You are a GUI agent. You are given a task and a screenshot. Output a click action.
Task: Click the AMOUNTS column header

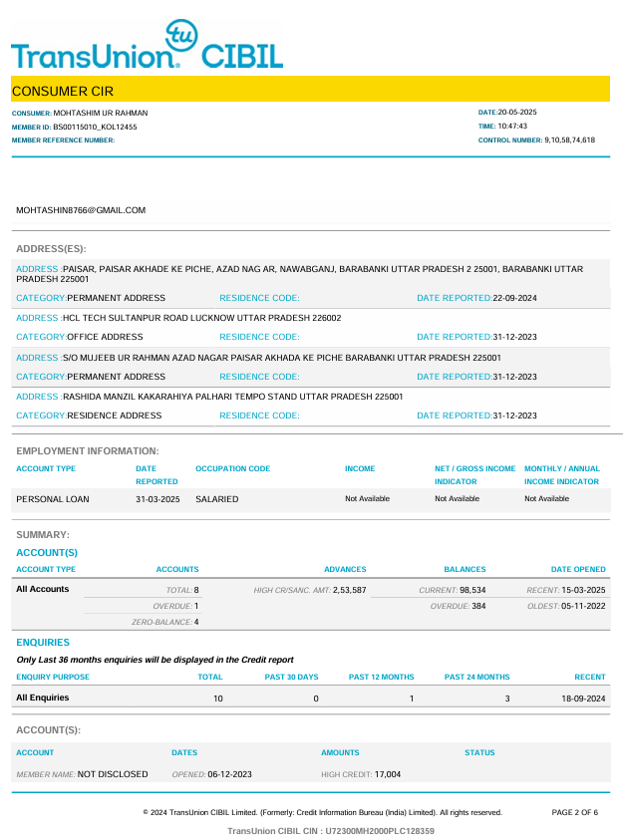(x=340, y=752)
